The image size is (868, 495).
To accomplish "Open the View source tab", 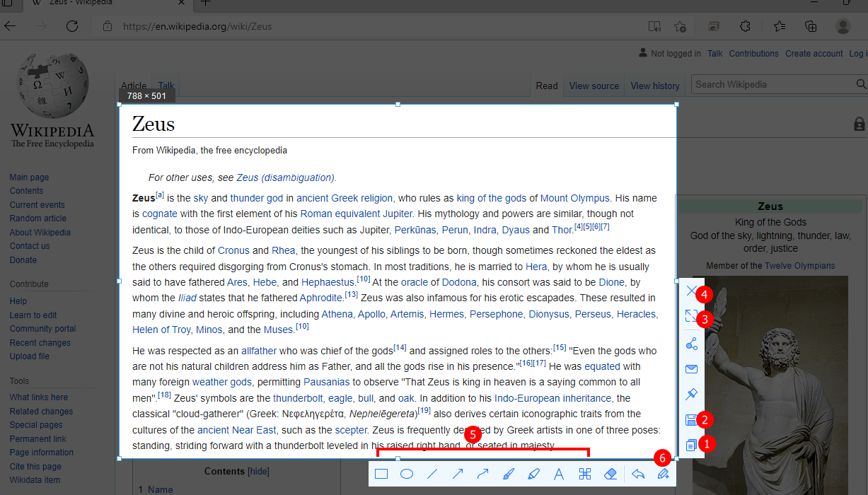I will click(594, 86).
